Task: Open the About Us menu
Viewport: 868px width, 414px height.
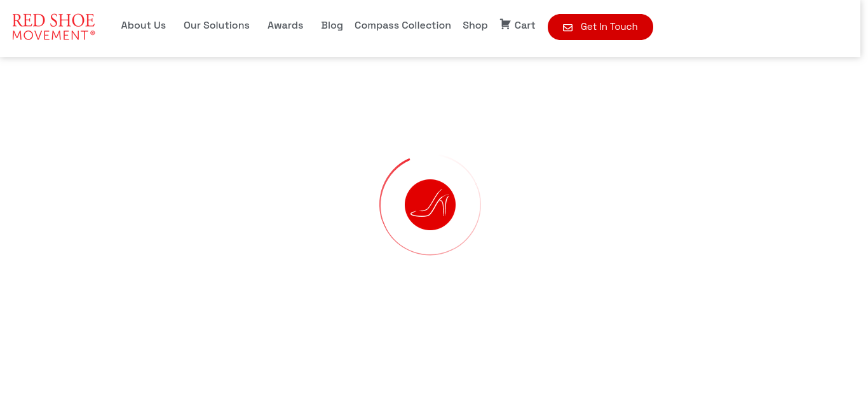Action: tap(144, 25)
